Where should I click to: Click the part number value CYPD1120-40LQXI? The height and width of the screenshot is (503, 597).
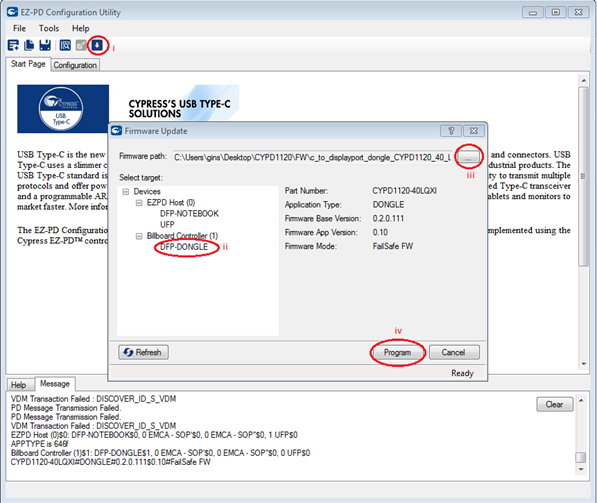(404, 191)
